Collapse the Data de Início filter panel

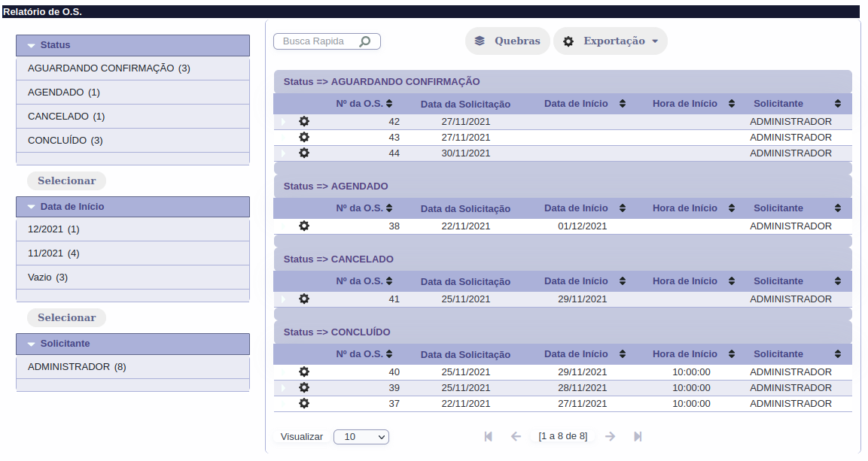[32, 207]
